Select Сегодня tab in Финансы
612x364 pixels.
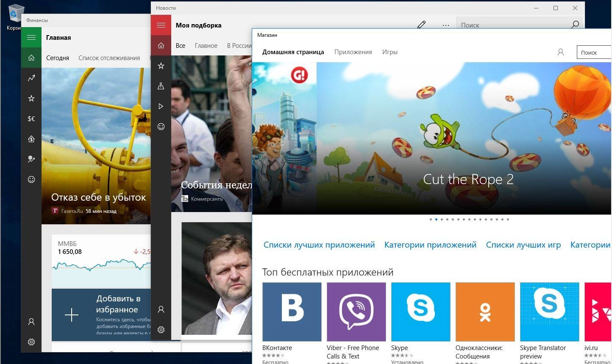coord(58,58)
